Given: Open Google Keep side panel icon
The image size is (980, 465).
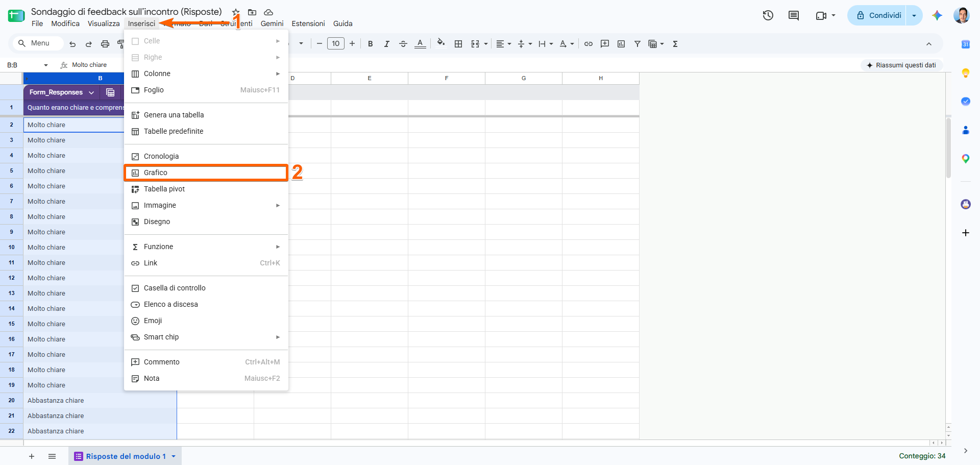Looking at the screenshot, I should (966, 73).
